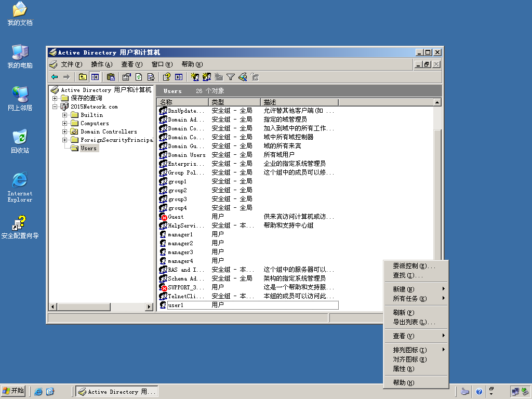The height and width of the screenshot is (399, 532).
Task: Click Active Directory taskbar button
Action: coord(117,392)
